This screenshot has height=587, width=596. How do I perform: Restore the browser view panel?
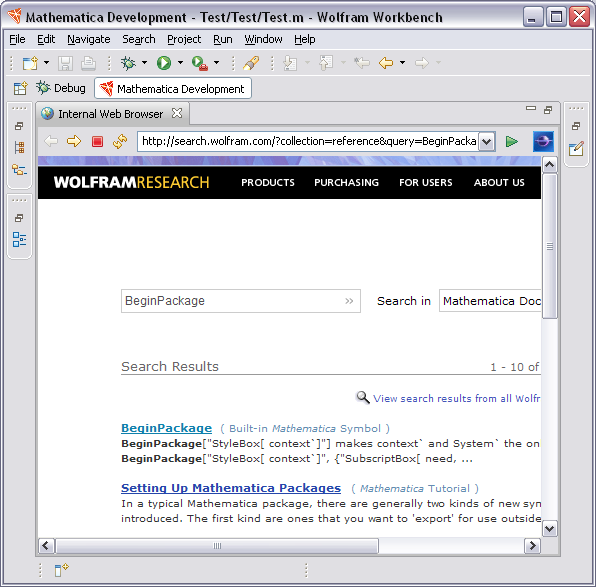tap(548, 110)
